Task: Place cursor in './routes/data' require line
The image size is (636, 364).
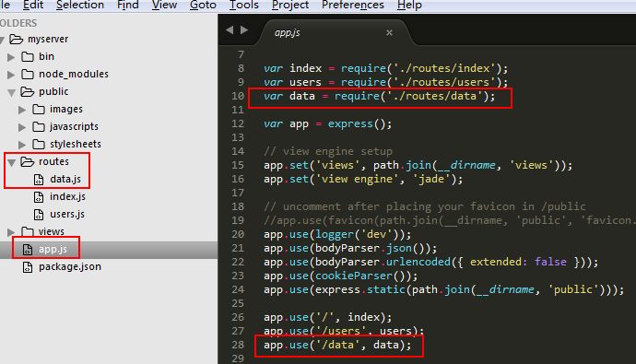Action: 379,96
